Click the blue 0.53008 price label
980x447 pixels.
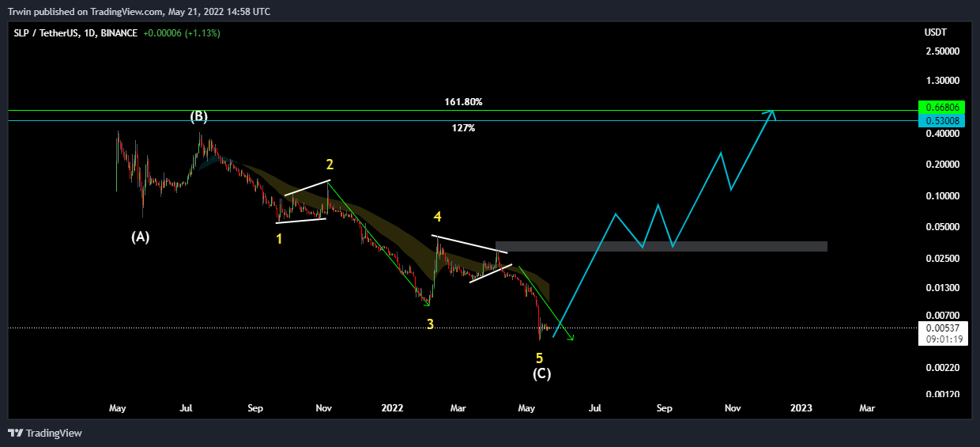click(x=942, y=120)
